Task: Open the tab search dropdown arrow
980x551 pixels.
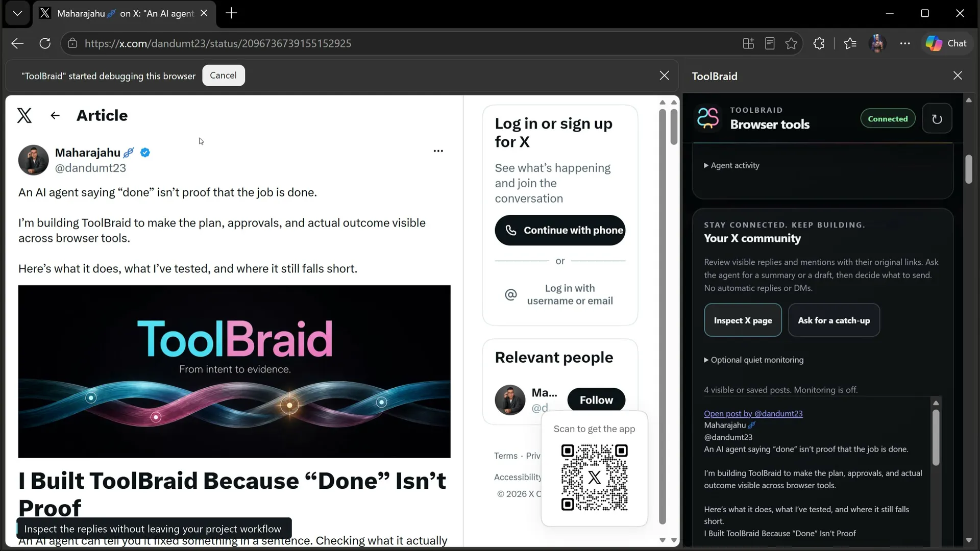Action: point(17,13)
